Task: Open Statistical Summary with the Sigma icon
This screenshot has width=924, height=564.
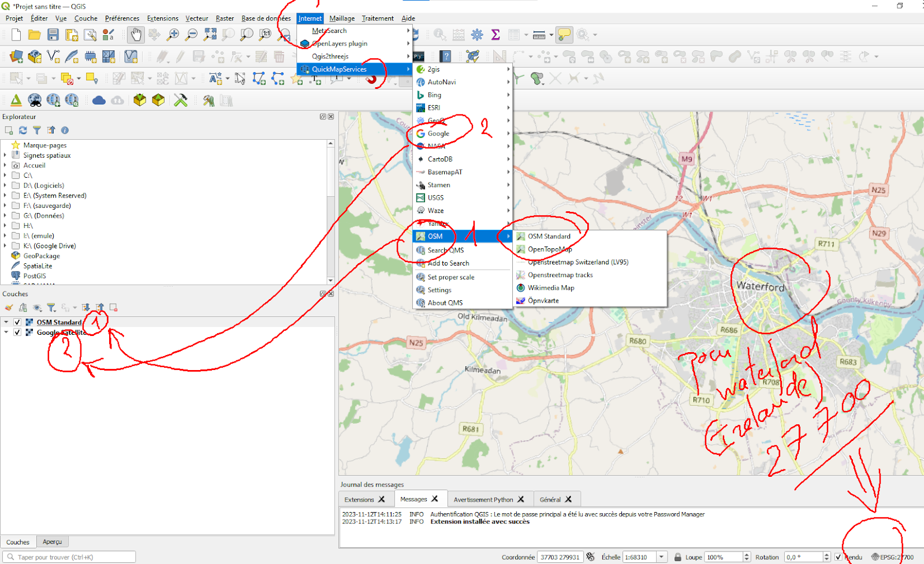Action: 495,35
